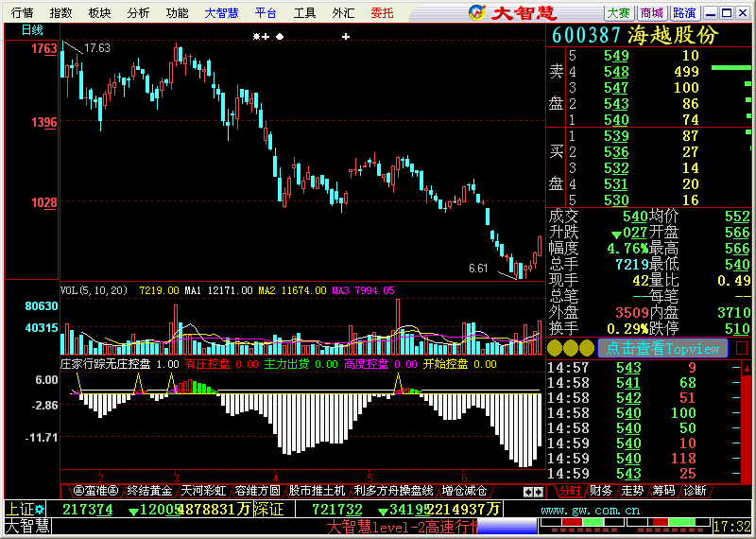Viewport: 756px width, 539px height.
Task: Click the 17:32 clock in the status bar
Action: tap(732, 526)
